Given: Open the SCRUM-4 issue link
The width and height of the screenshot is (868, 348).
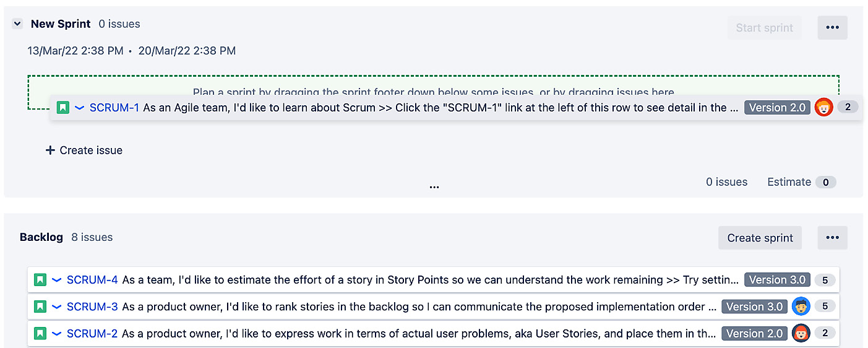Looking at the screenshot, I should click(x=92, y=280).
